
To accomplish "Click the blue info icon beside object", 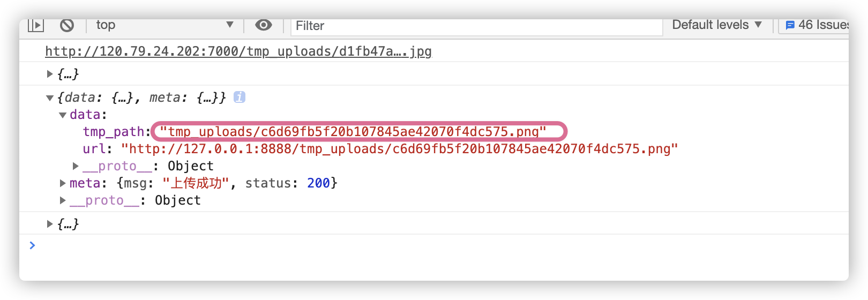I will (x=240, y=97).
